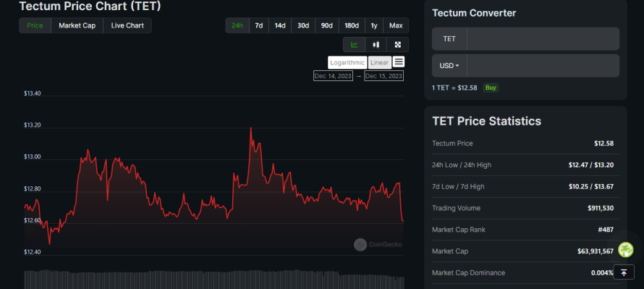Click the CoinGecko candy mascot icon
This screenshot has width=644, height=289.
point(626,250)
